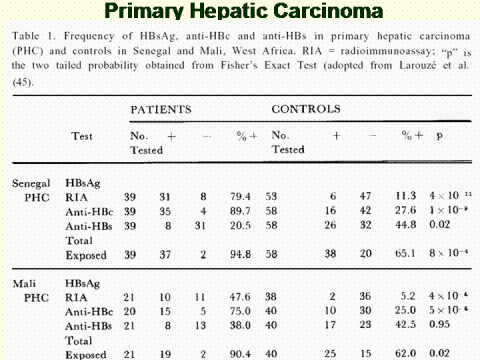Click the Mali row label
The height and width of the screenshot is (360, 480).
click(x=24, y=283)
